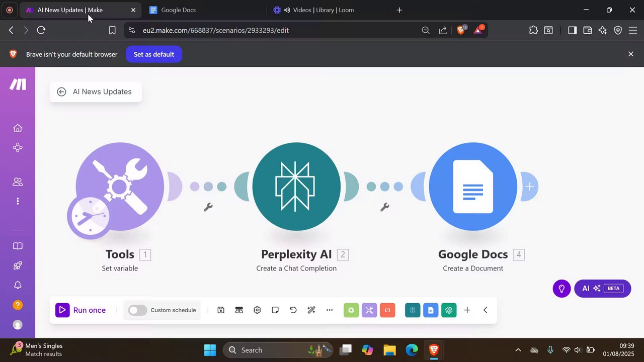Open the Home icon in sidebar
The height and width of the screenshot is (362, 644).
pyautogui.click(x=18, y=128)
